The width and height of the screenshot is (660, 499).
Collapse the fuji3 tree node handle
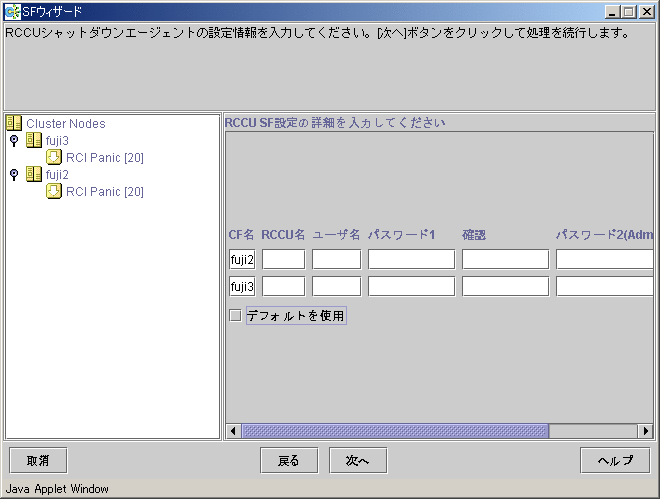(x=14, y=141)
